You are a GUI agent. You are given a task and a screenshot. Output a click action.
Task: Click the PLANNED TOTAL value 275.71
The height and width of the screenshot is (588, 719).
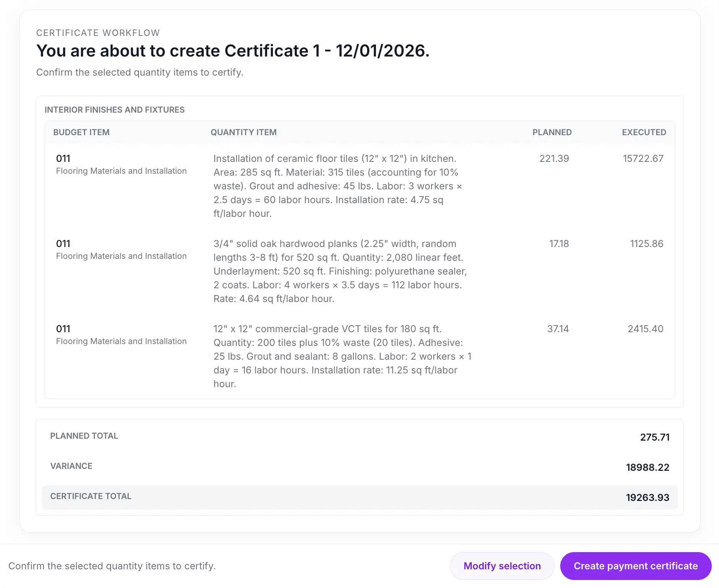(x=655, y=437)
